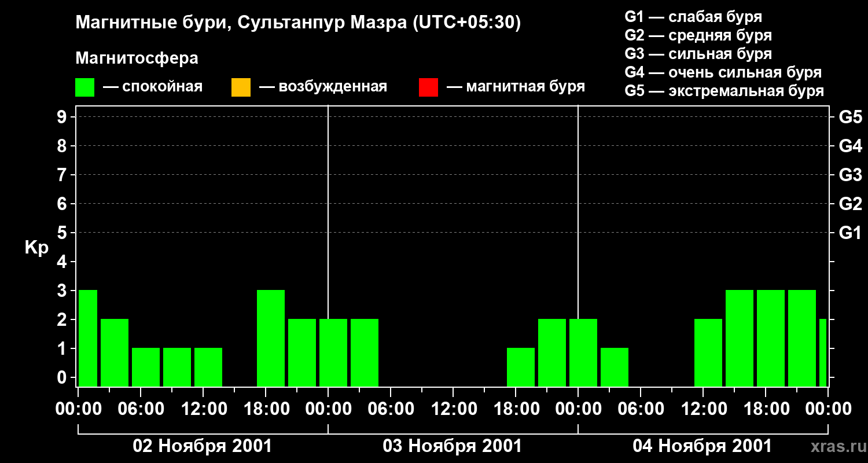Click the '06:00' tick label under 04 Ноября
This screenshot has height=463, width=868.
640,409
